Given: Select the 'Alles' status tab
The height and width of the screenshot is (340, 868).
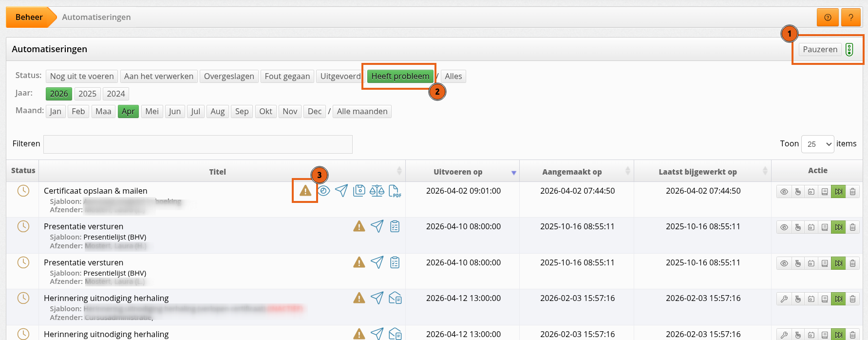Looking at the screenshot, I should click(453, 76).
